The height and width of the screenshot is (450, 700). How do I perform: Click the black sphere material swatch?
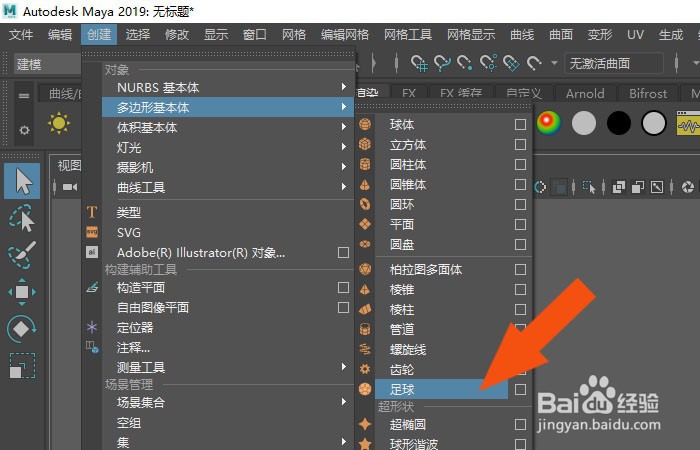[619, 123]
